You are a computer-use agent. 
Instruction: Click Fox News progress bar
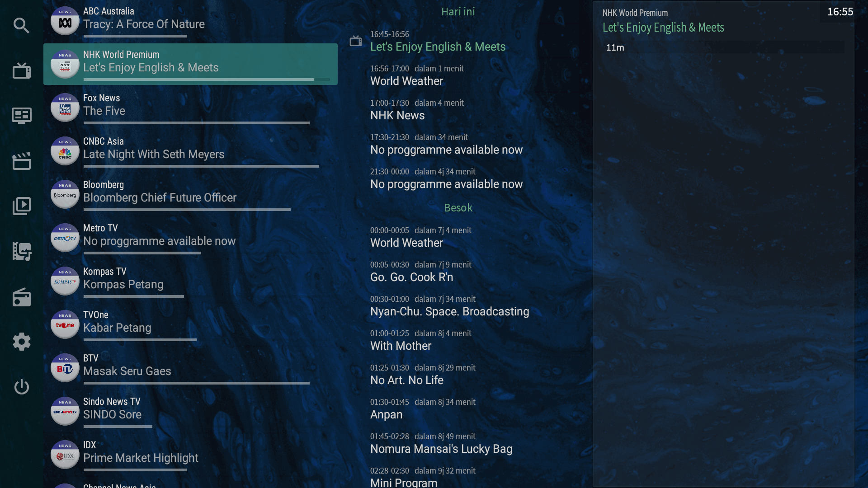196,123
